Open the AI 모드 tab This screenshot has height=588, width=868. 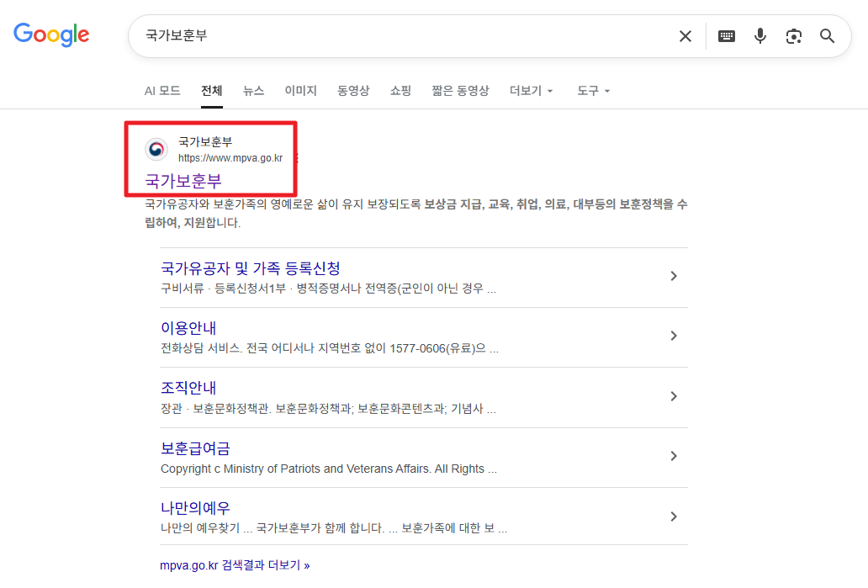(161, 90)
